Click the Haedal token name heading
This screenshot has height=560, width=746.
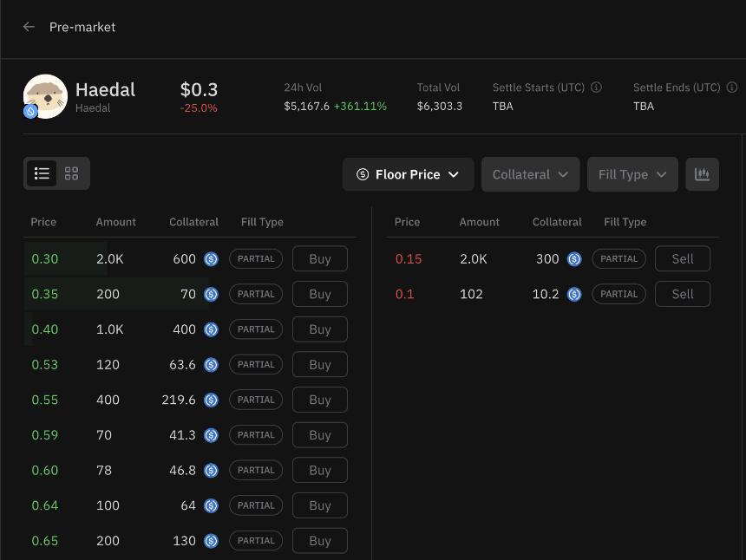point(105,89)
